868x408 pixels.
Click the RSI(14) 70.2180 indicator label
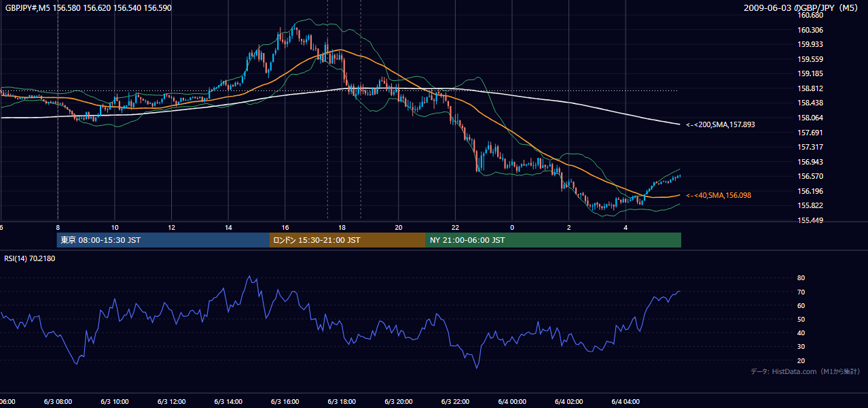(30, 258)
